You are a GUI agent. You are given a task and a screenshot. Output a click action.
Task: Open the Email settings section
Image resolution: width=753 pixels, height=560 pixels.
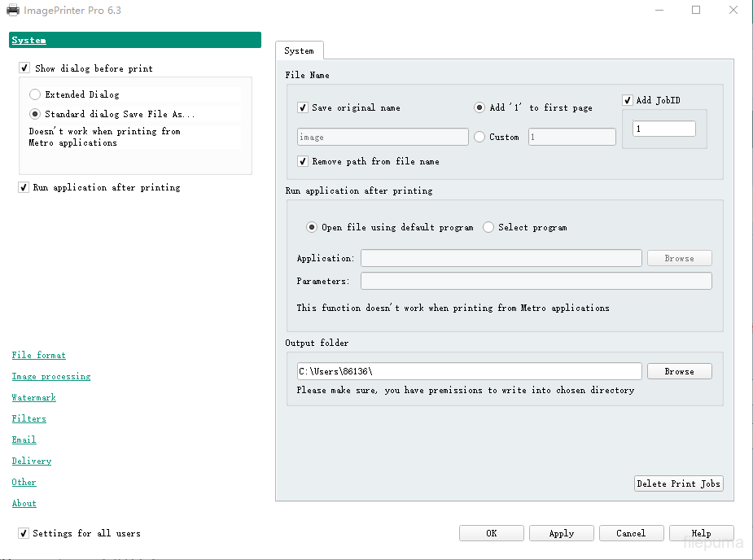[24, 440]
